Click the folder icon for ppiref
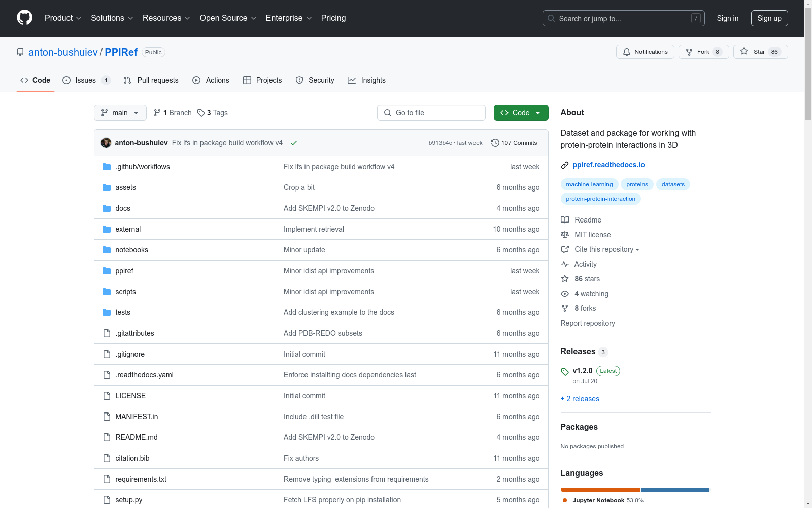The width and height of the screenshot is (812, 508). click(107, 271)
